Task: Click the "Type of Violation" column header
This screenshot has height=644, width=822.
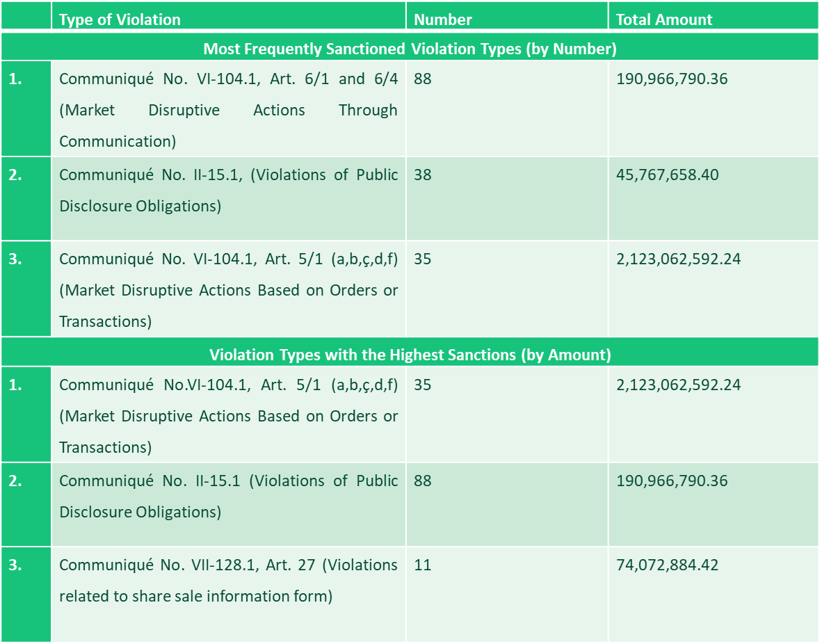Action: (120, 19)
